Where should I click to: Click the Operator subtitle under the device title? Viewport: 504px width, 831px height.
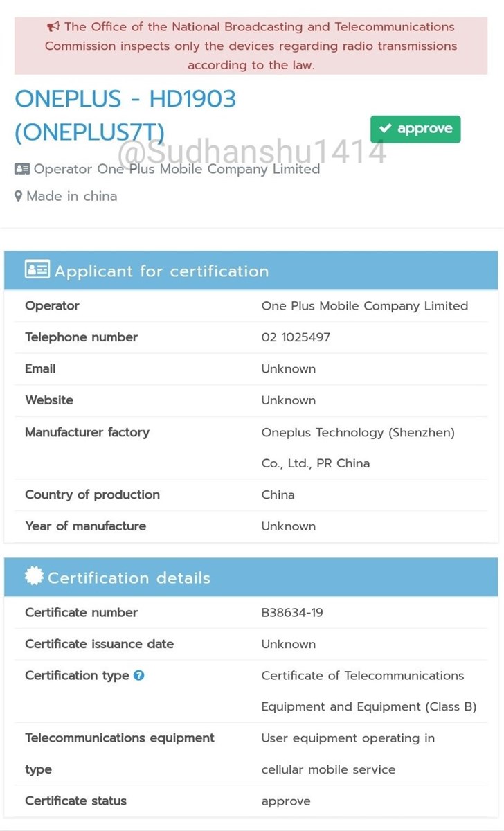[x=177, y=169]
